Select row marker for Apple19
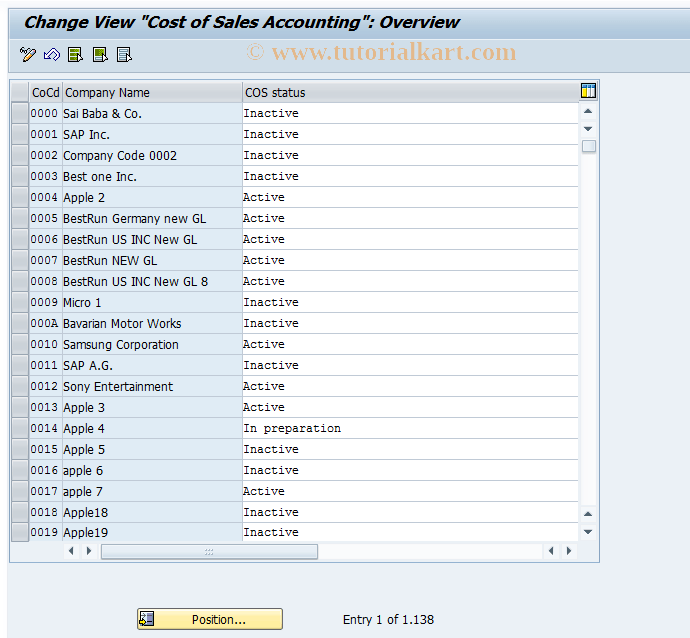Viewport: 690px width, 638px height. coord(20,533)
